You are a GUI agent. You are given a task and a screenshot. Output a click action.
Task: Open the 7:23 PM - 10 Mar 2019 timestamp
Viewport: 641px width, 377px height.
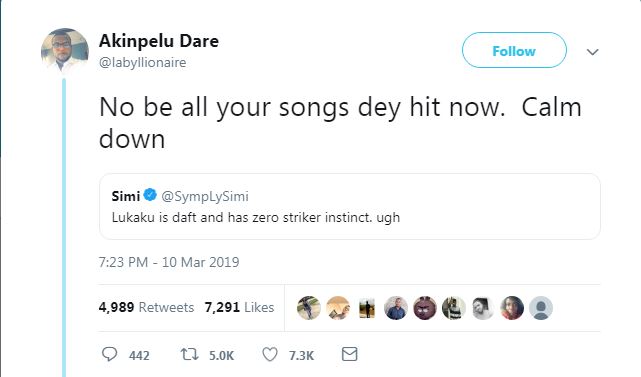click(x=169, y=262)
